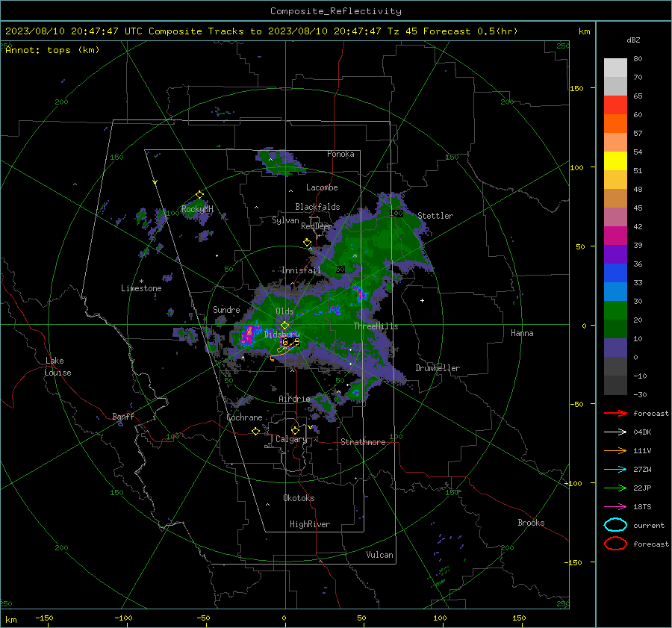
Task: Click the royal blue swatch in dBZ scale
Action: click(x=615, y=273)
